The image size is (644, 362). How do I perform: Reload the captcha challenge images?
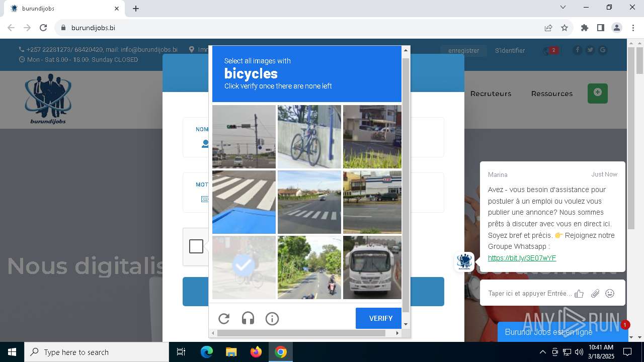(x=224, y=318)
